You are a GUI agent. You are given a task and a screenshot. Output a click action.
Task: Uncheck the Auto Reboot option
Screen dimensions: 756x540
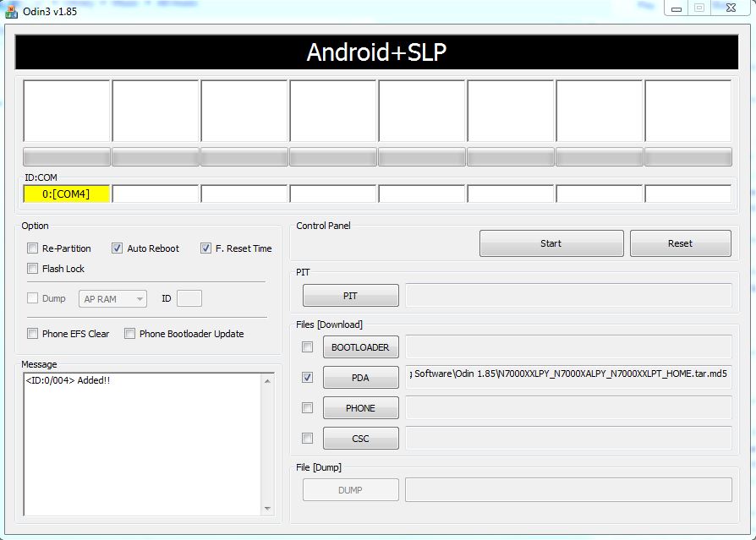(x=118, y=248)
